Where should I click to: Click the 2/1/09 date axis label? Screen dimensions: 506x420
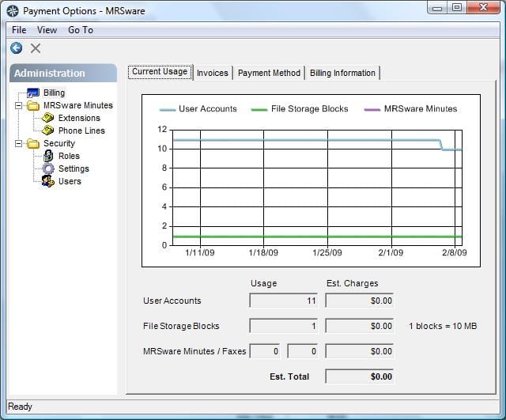(391, 252)
